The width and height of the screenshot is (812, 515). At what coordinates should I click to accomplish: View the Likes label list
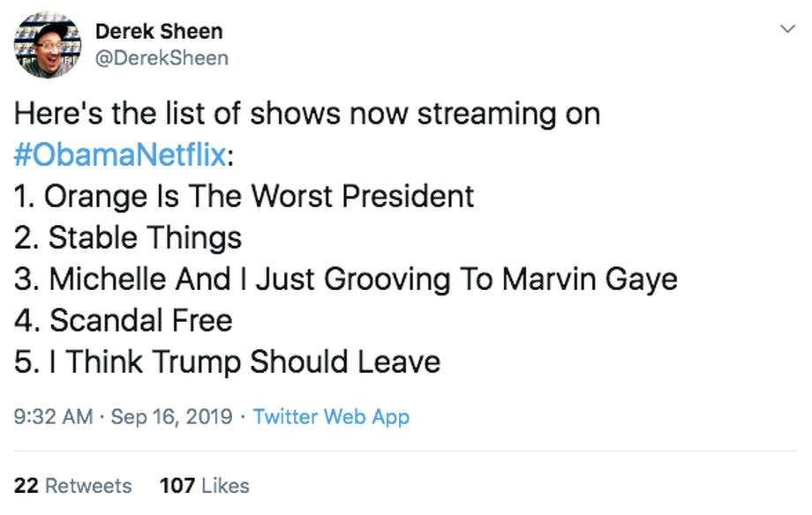(x=227, y=485)
